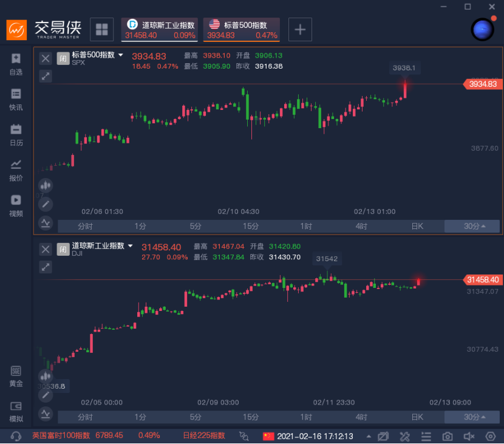Click the blue planet user avatar
This screenshot has height=444, width=504.
tap(483, 30)
